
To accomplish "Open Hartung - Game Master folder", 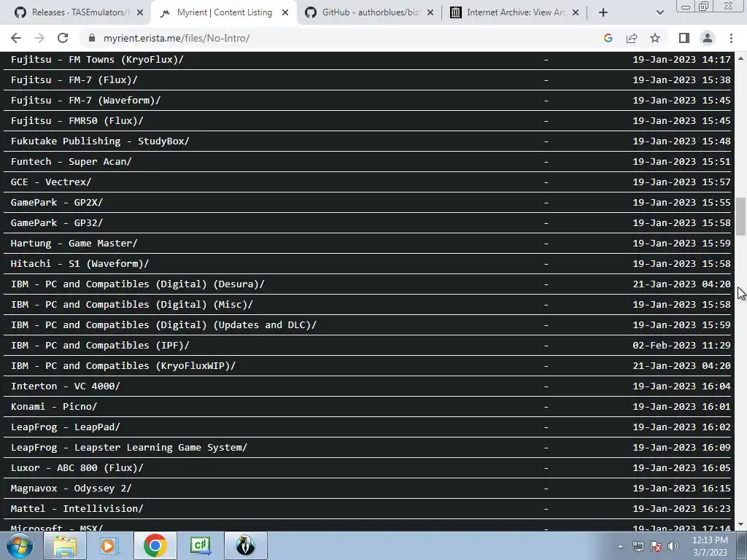I will (74, 244).
